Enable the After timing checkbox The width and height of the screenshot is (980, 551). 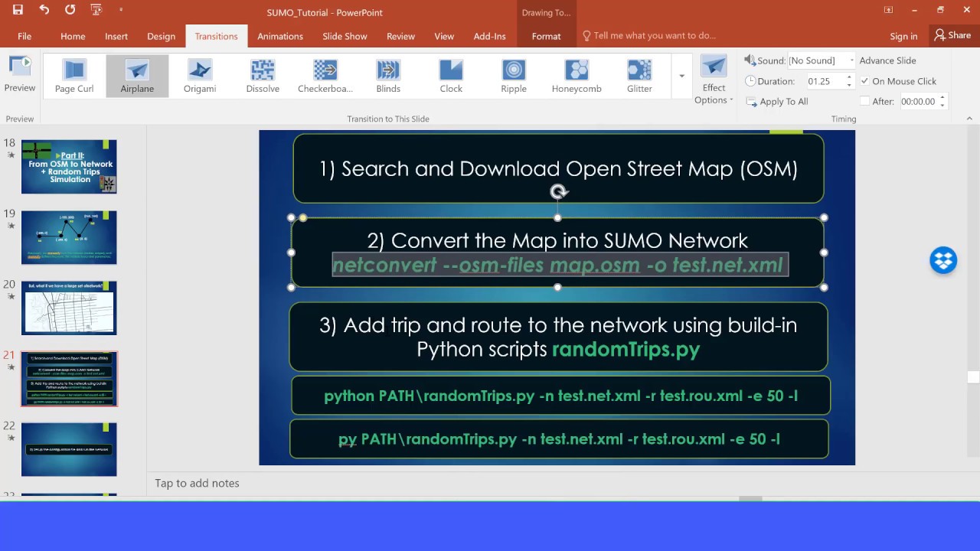pos(864,101)
